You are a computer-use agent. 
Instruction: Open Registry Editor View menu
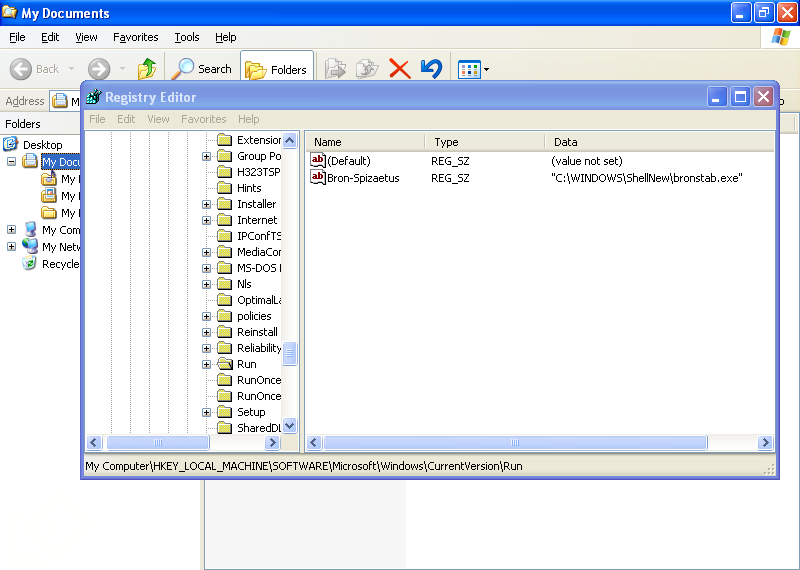click(x=158, y=119)
